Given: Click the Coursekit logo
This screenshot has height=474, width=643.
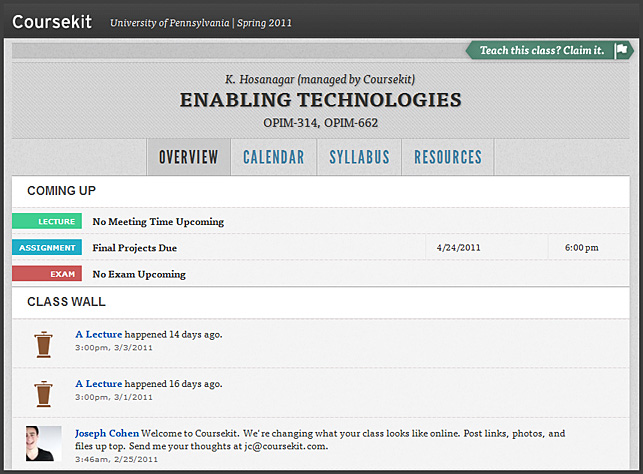Looking at the screenshot, I should 52,22.
